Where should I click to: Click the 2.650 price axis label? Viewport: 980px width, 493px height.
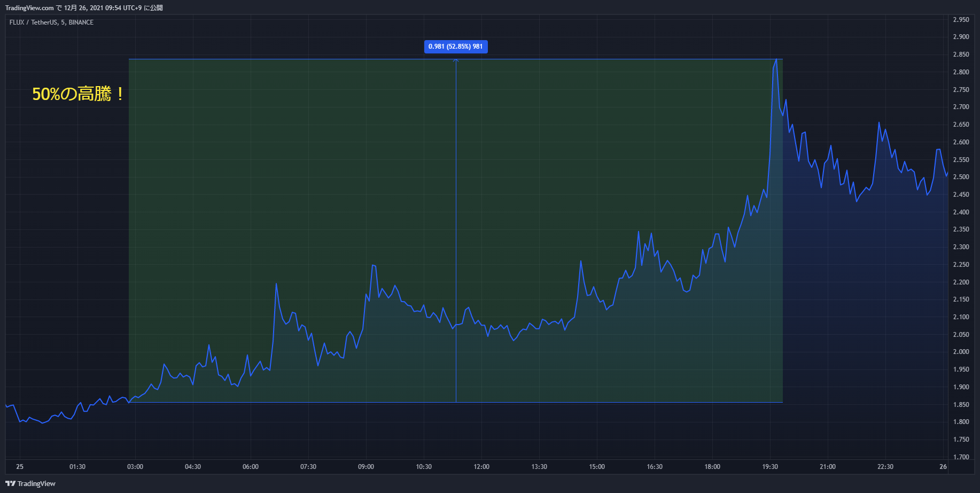[x=961, y=125]
